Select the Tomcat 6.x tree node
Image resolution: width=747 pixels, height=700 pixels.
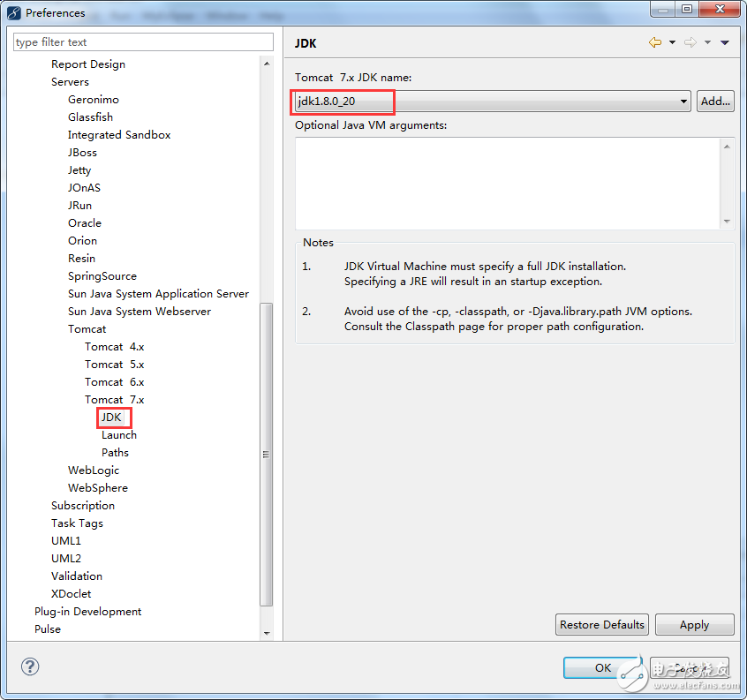click(x=114, y=382)
